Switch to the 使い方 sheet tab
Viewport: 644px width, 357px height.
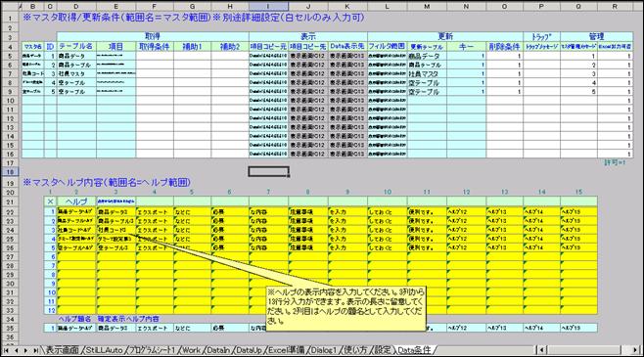tap(355, 350)
